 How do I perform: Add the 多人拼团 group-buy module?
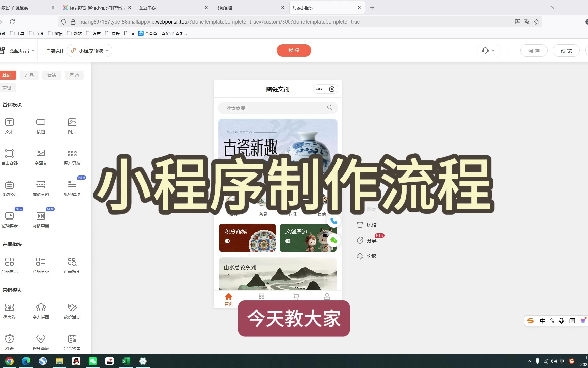pyautogui.click(x=41, y=311)
